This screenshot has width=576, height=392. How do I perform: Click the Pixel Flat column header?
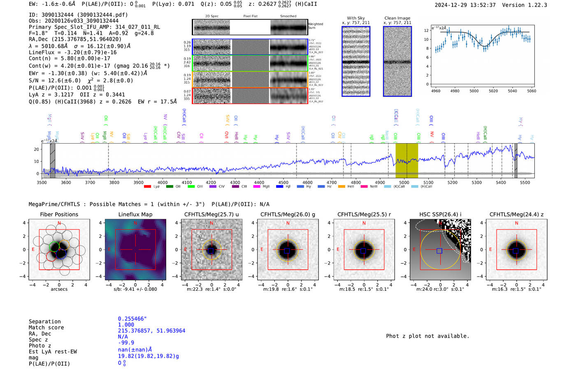[250, 16]
